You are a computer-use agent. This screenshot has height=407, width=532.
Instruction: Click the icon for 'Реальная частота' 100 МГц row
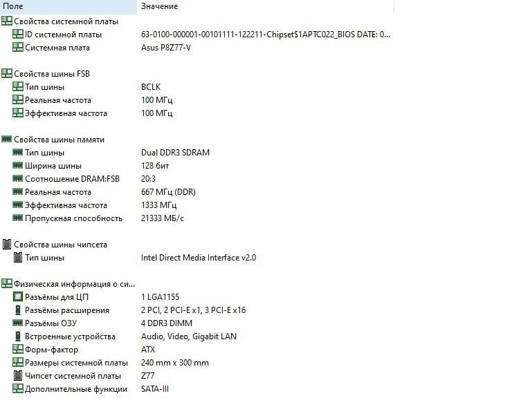click(18, 100)
